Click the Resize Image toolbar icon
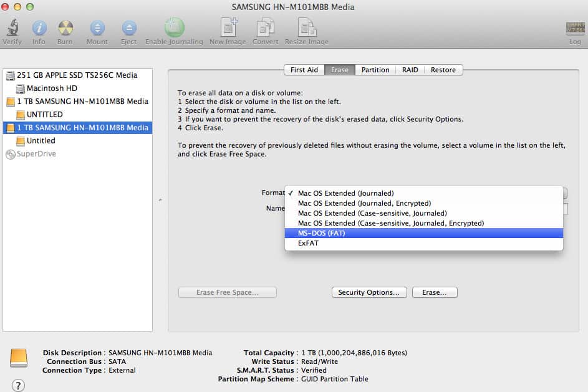 pyautogui.click(x=307, y=27)
